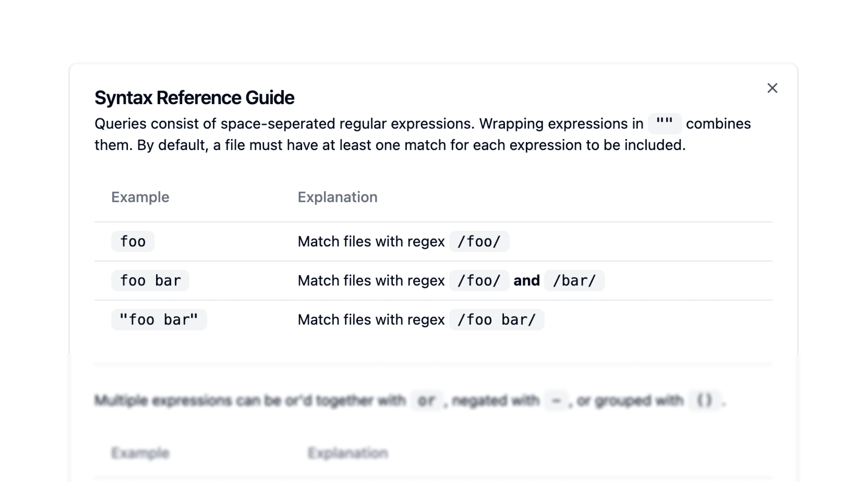Click the Explanation column header in first table

coord(337,197)
